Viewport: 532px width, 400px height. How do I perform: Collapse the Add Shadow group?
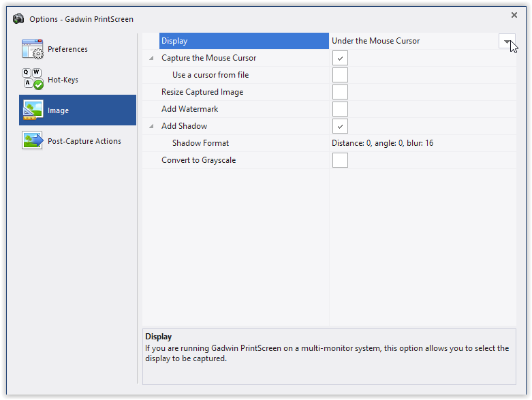tap(151, 127)
